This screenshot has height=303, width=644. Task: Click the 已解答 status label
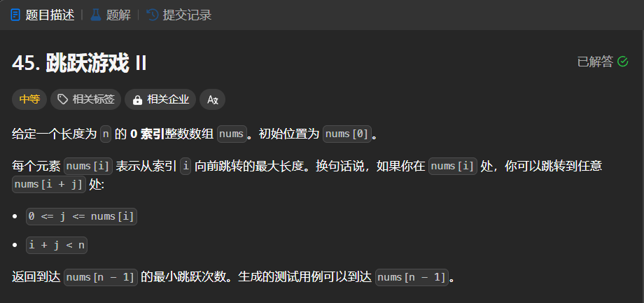[595, 62]
